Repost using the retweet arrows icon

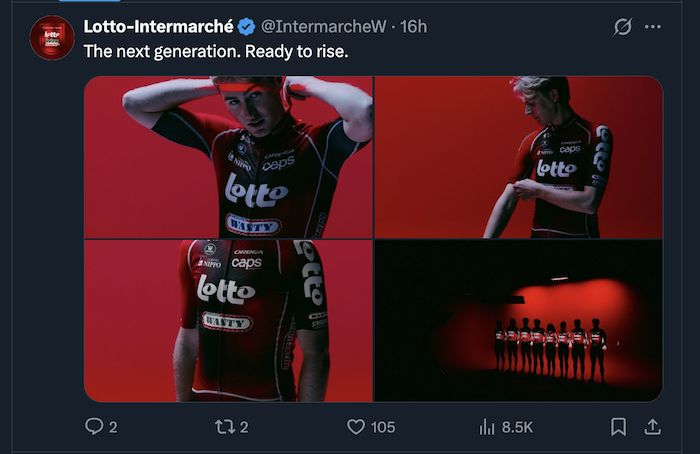pos(226,427)
